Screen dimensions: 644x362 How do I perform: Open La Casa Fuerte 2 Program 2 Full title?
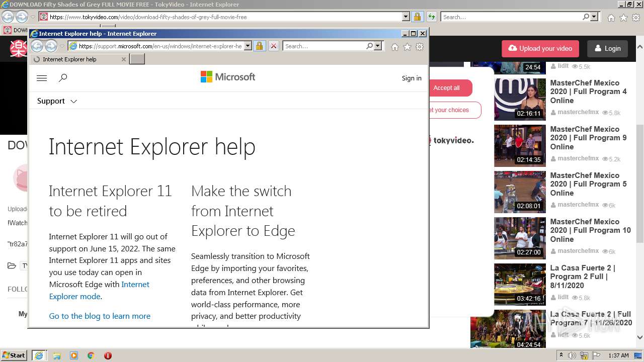[583, 277]
